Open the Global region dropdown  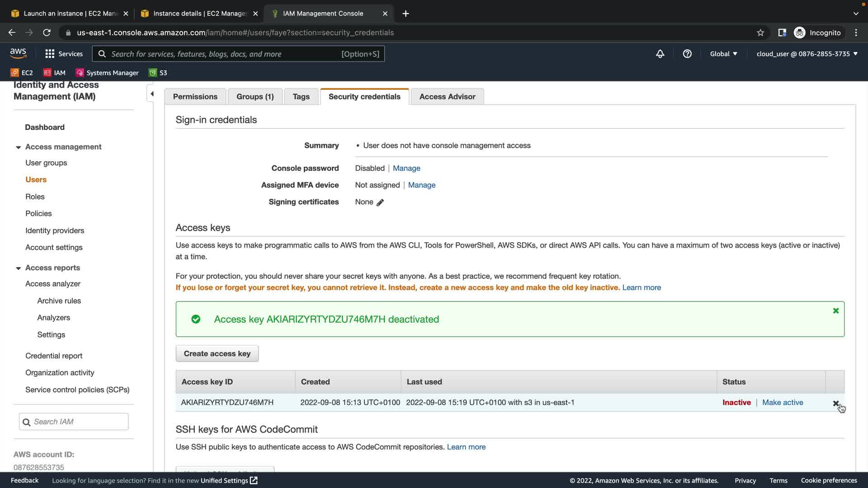point(723,54)
